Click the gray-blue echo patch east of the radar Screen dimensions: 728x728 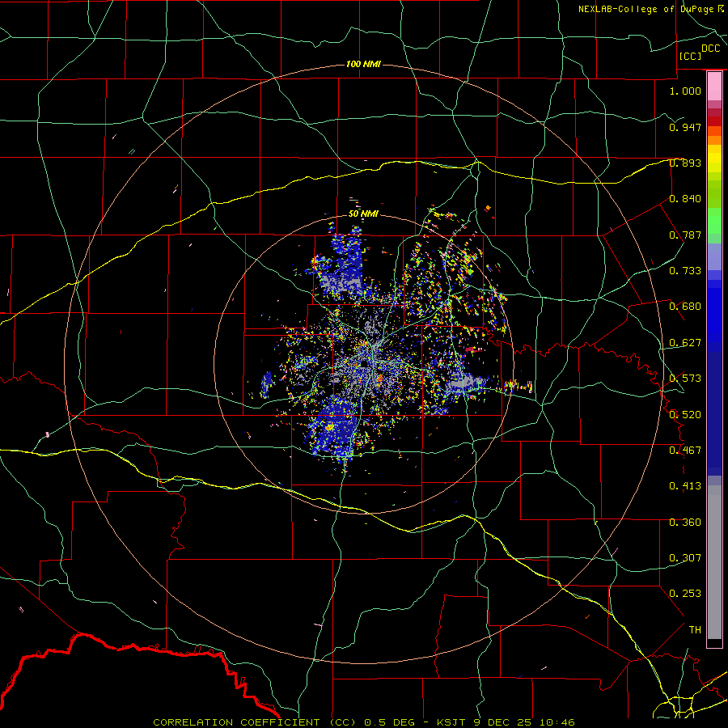(464, 382)
